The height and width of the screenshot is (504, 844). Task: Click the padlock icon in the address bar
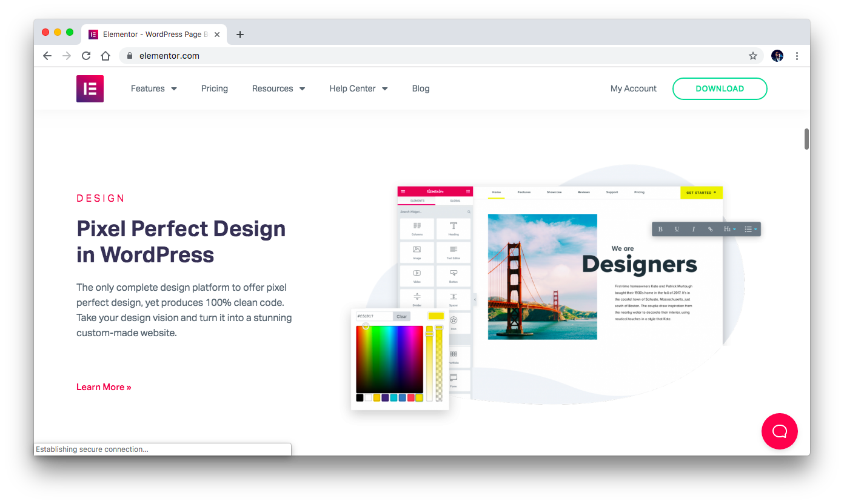(x=129, y=56)
